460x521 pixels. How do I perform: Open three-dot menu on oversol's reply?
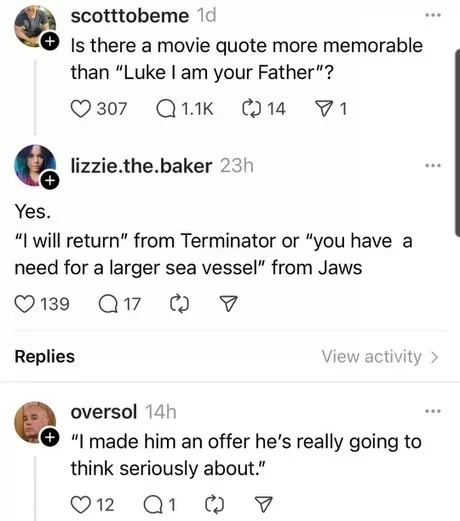(x=433, y=411)
